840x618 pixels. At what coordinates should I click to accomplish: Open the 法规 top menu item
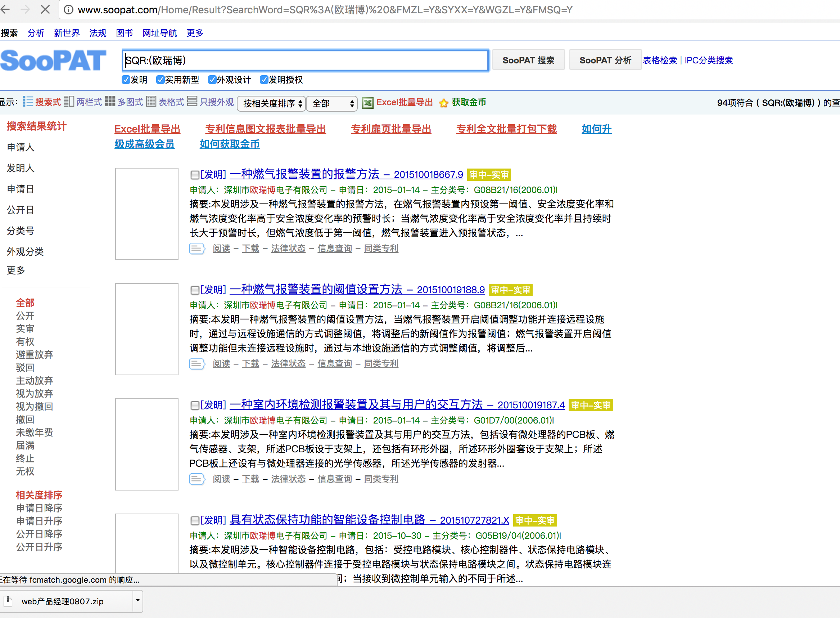(x=98, y=33)
